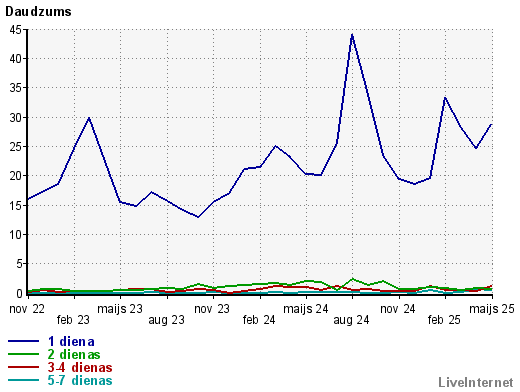Click the 'maijs 23' x-axis label

[x=120, y=309]
